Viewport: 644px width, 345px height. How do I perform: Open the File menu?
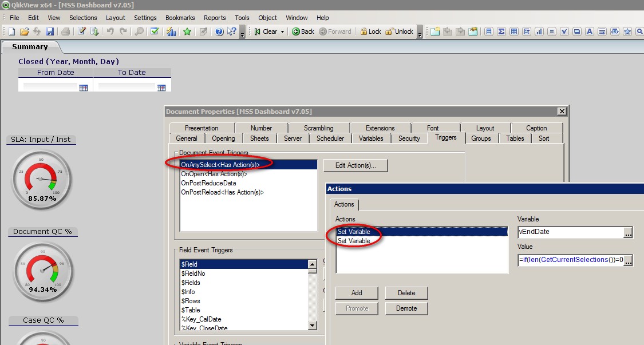(14, 18)
